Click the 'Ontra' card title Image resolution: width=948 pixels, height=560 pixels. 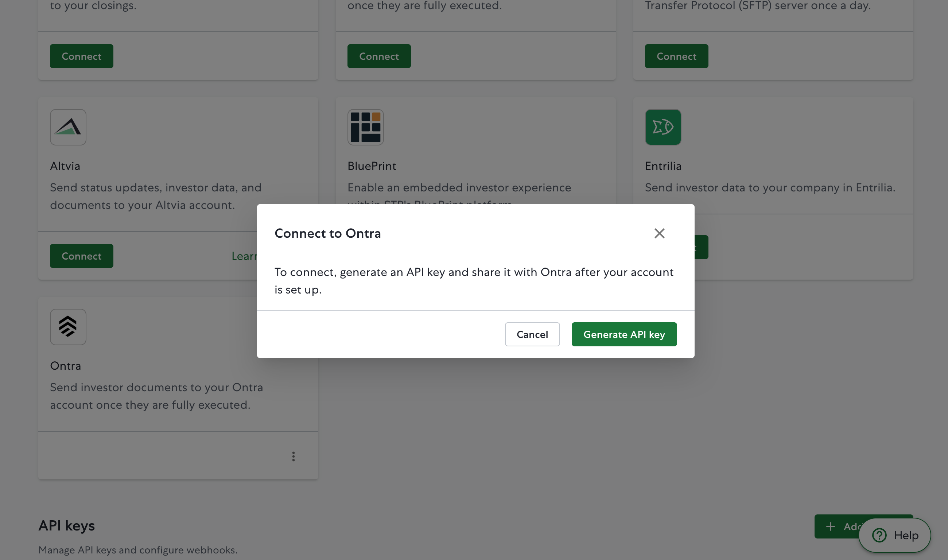pyautogui.click(x=66, y=366)
